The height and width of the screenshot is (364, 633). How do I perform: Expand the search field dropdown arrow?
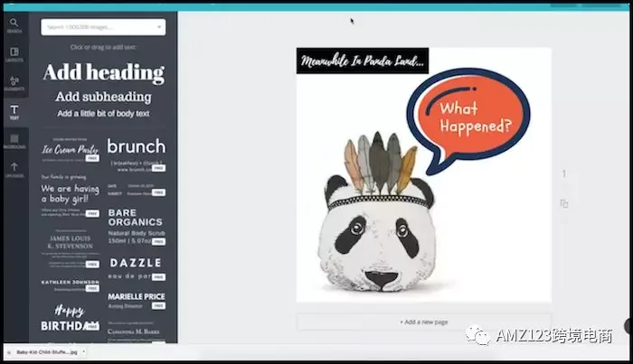(x=159, y=27)
